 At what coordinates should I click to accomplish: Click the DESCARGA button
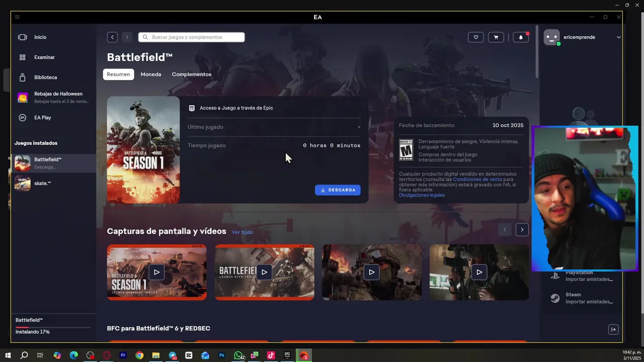click(x=338, y=190)
